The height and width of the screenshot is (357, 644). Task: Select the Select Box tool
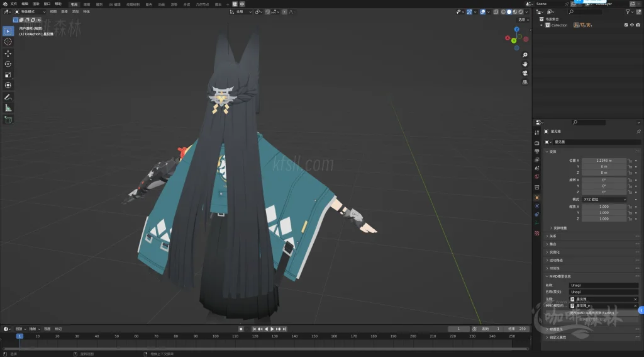[8, 31]
